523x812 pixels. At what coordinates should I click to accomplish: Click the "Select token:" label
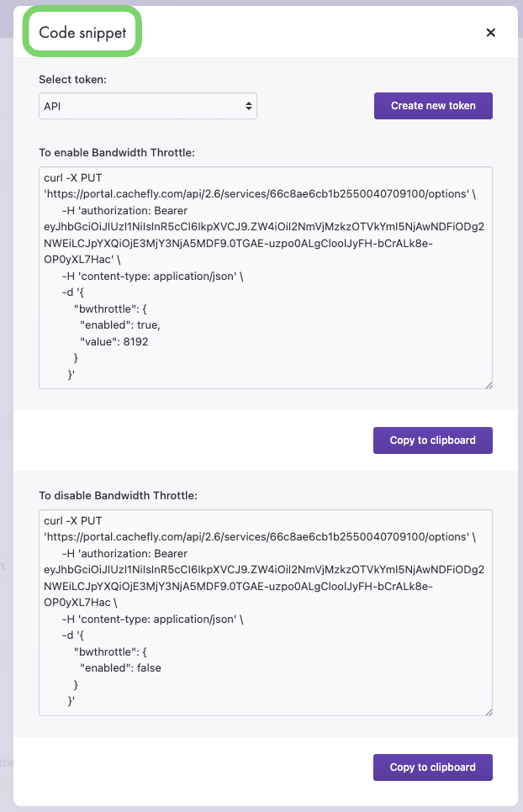click(x=72, y=79)
